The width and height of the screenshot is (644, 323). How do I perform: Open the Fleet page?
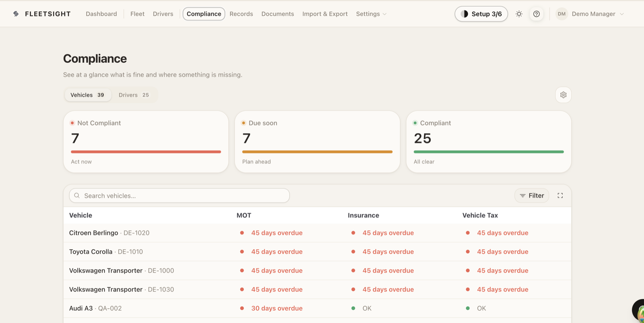[x=137, y=14]
